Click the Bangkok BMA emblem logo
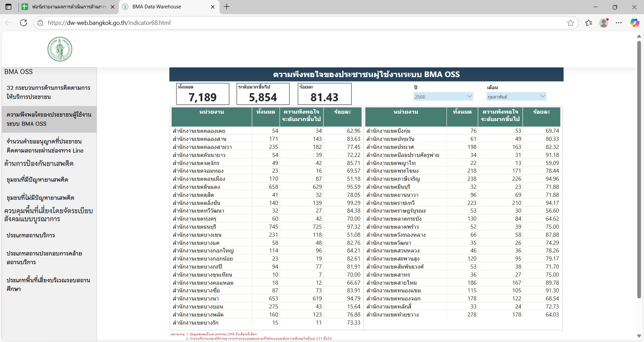644x342 pixels. [x=60, y=49]
